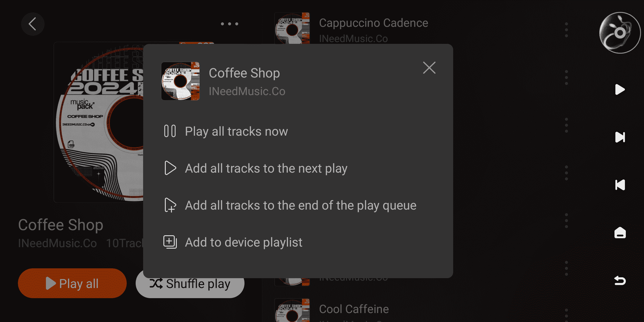Open the home icon in sidebar
644x322 pixels.
pyautogui.click(x=620, y=233)
